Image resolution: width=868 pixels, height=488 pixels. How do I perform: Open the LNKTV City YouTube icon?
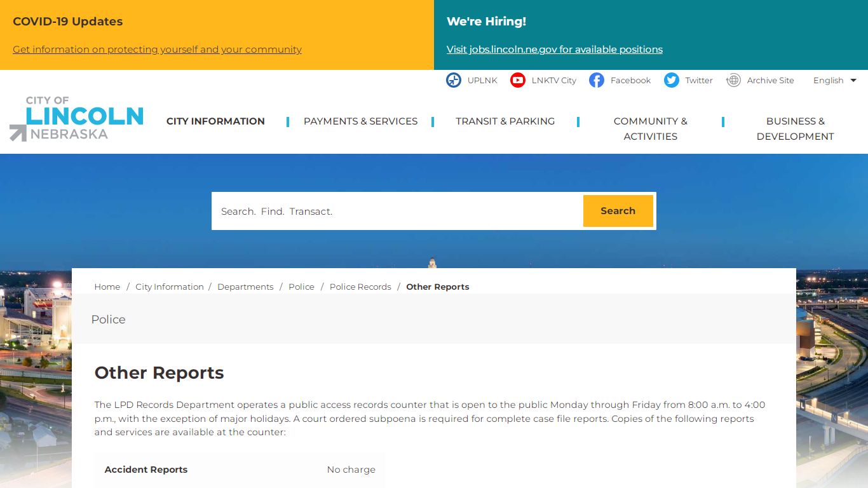click(518, 80)
